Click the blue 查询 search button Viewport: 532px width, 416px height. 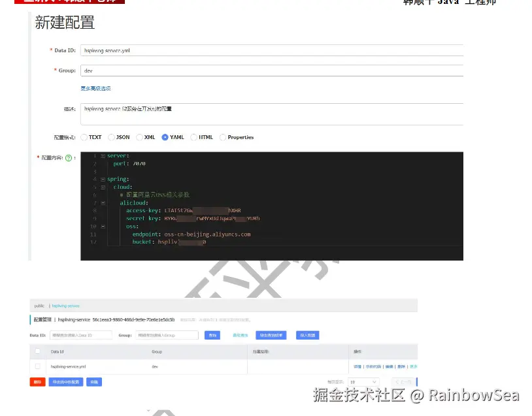coord(212,335)
